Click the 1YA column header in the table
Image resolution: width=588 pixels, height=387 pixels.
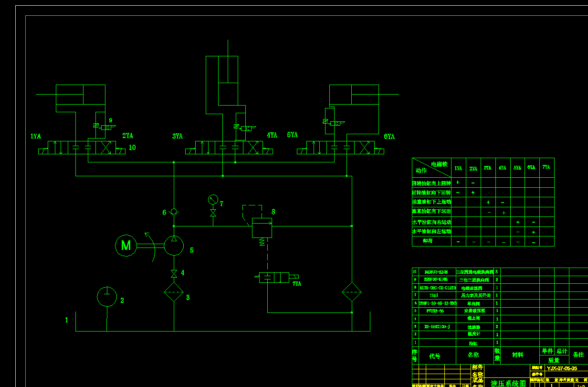point(458,168)
